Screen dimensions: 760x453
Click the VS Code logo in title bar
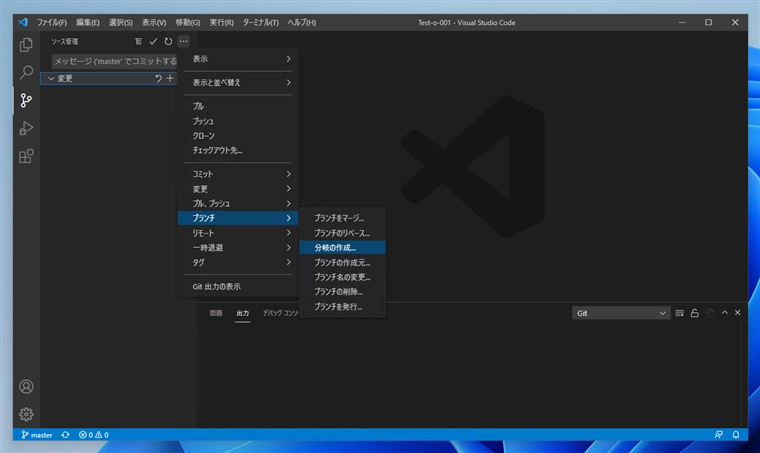pyautogui.click(x=23, y=22)
